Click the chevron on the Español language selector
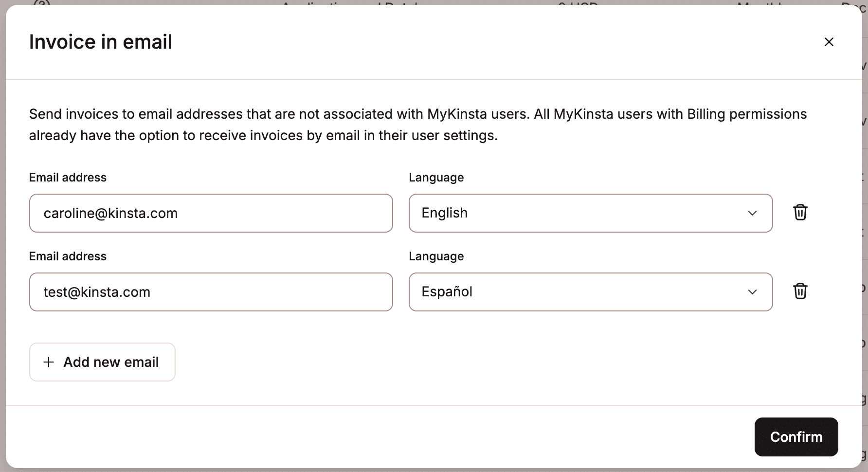 [x=752, y=292]
